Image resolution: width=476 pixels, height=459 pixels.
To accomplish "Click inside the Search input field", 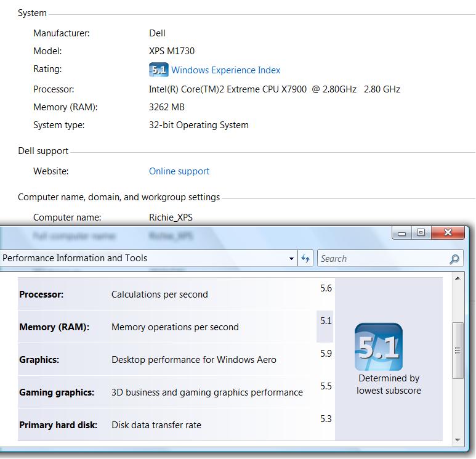I will (383, 259).
